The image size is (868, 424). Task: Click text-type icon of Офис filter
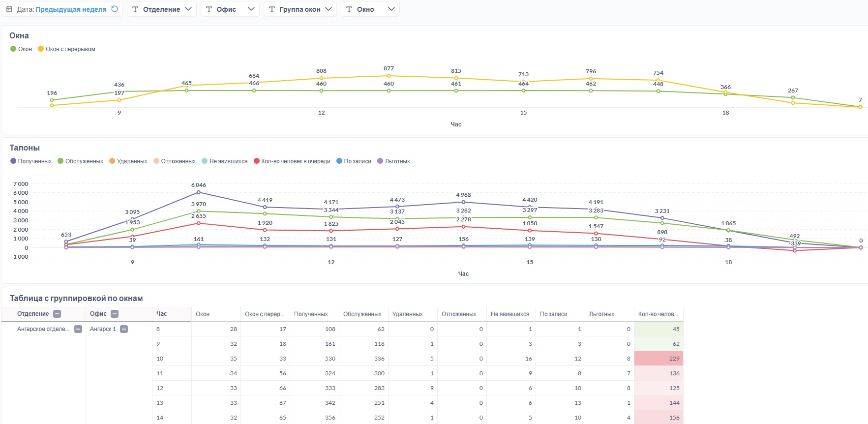pos(209,9)
